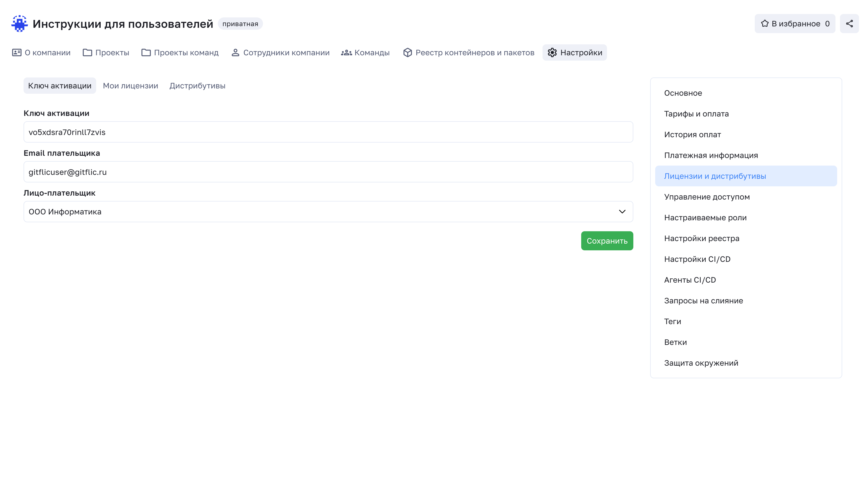Select Агенты CI/CD from settings menu

click(x=690, y=280)
